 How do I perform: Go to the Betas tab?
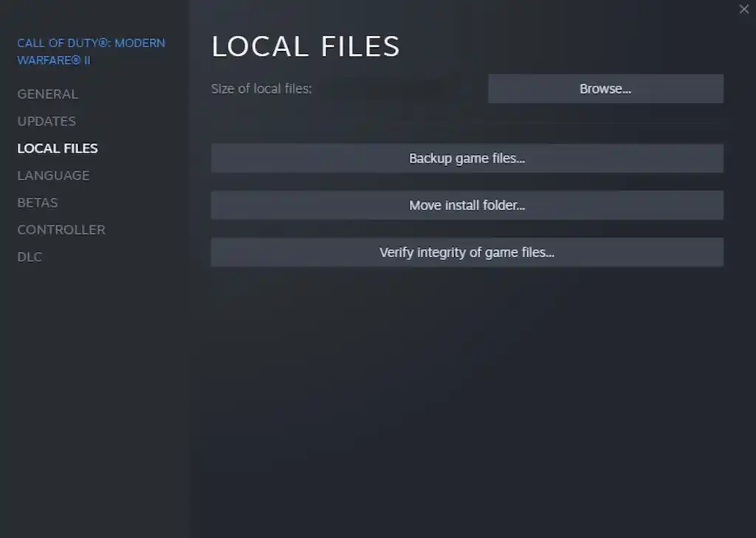point(38,202)
